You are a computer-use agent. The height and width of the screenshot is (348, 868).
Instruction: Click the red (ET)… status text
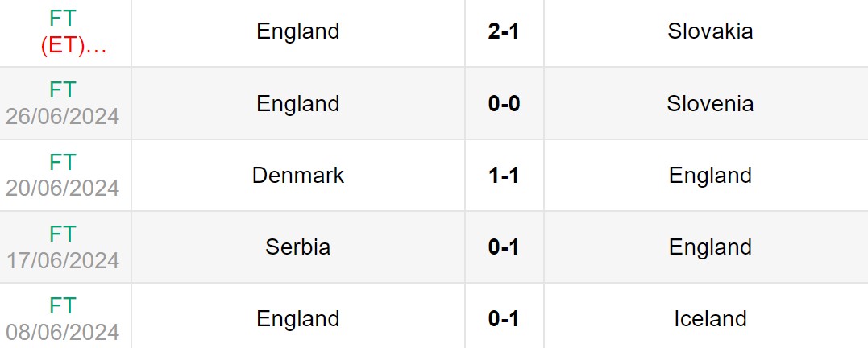click(x=73, y=45)
